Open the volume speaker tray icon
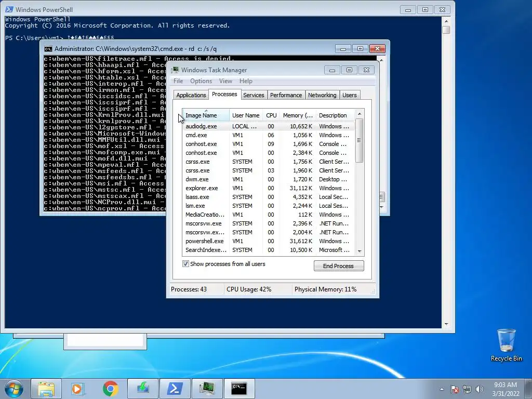532x399 pixels. (x=480, y=389)
